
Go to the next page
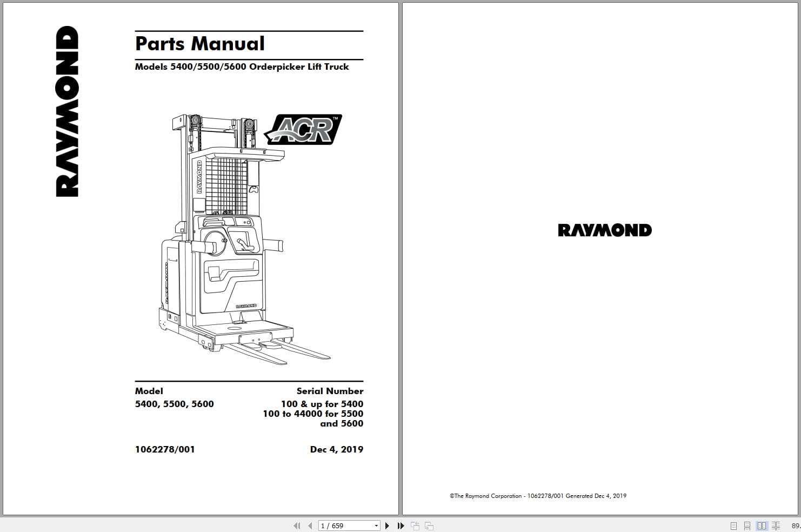click(387, 526)
